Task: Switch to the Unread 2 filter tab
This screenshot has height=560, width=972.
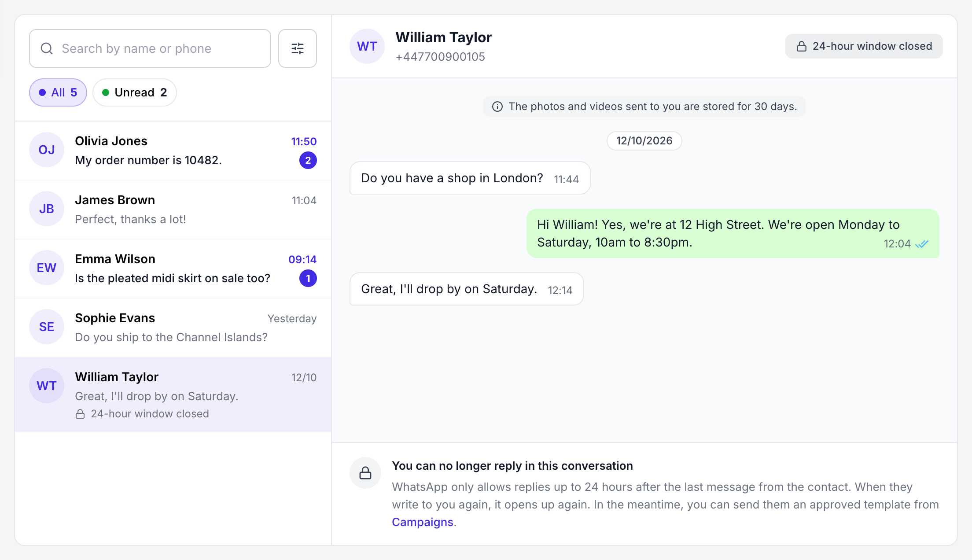Action: [135, 92]
